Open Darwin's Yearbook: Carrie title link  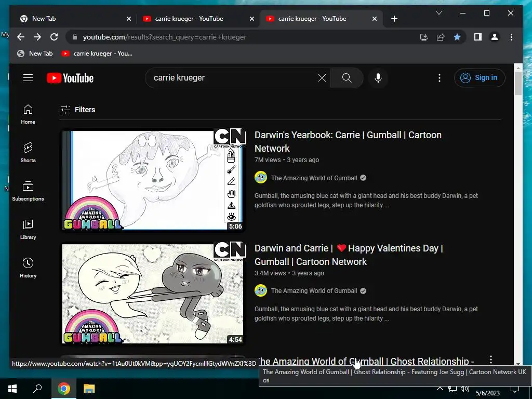(348, 141)
